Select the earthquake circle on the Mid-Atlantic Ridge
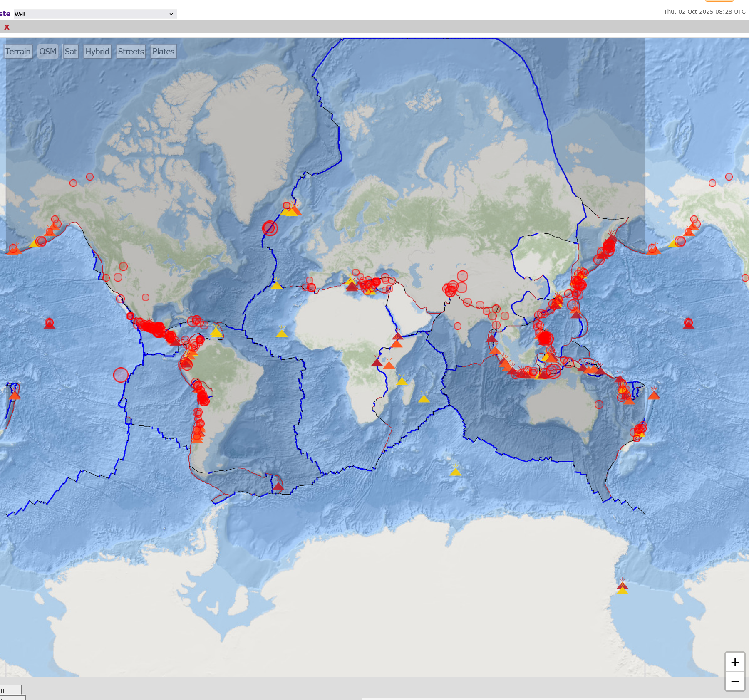749x700 pixels. tap(270, 228)
